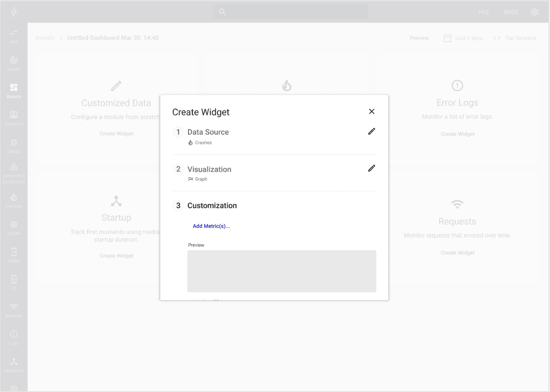Go to Boards breadcrumb

tap(45, 38)
